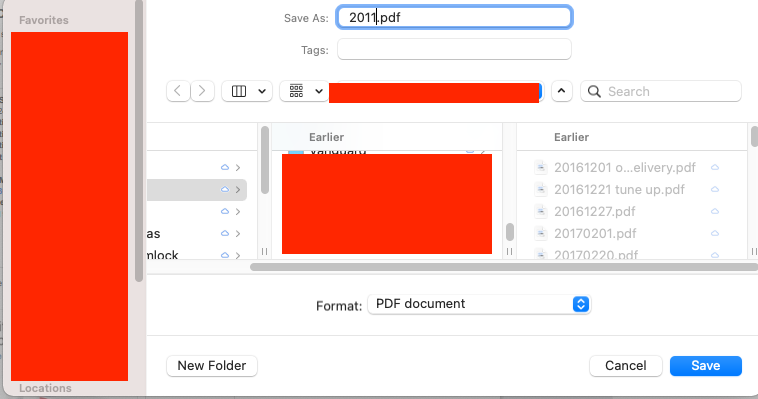Expand the folder ending in 'nlock'
Image resolution: width=758 pixels, height=399 pixels.
238,255
